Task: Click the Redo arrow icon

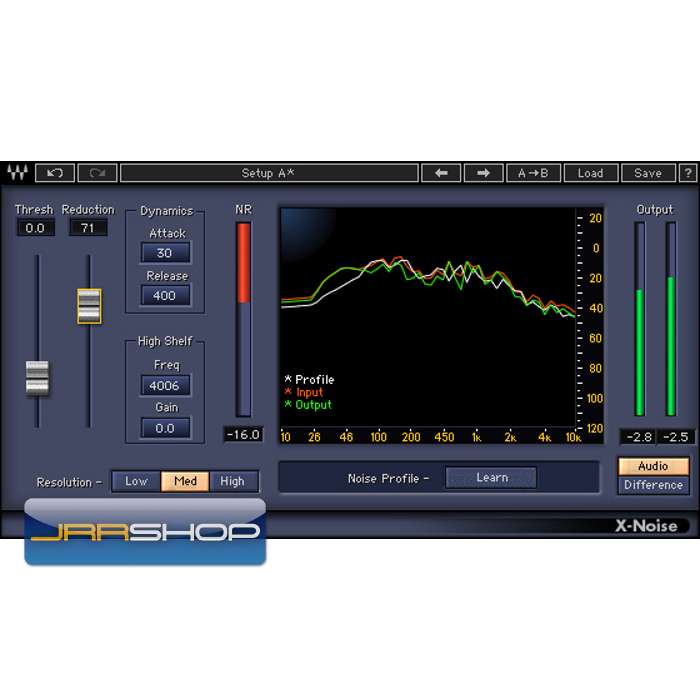Action: pyautogui.click(x=97, y=173)
